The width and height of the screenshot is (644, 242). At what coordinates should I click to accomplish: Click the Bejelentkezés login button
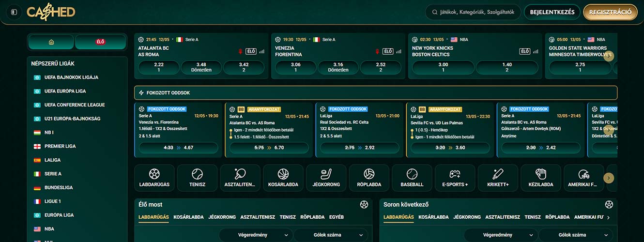[x=552, y=12]
